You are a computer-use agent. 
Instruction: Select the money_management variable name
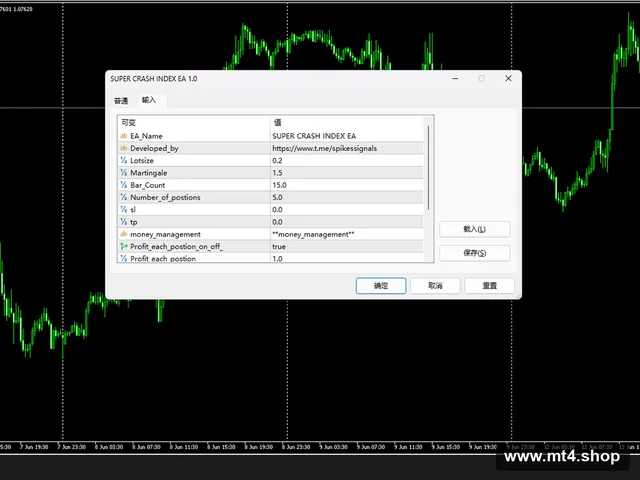point(165,234)
